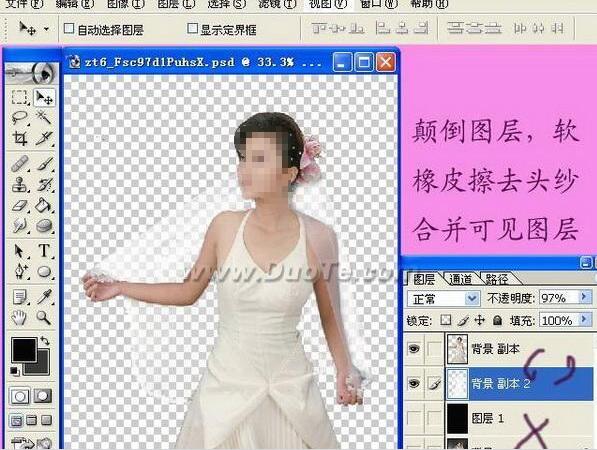Select the Crop tool
Viewport: 597px width, 450px height.
point(19,138)
